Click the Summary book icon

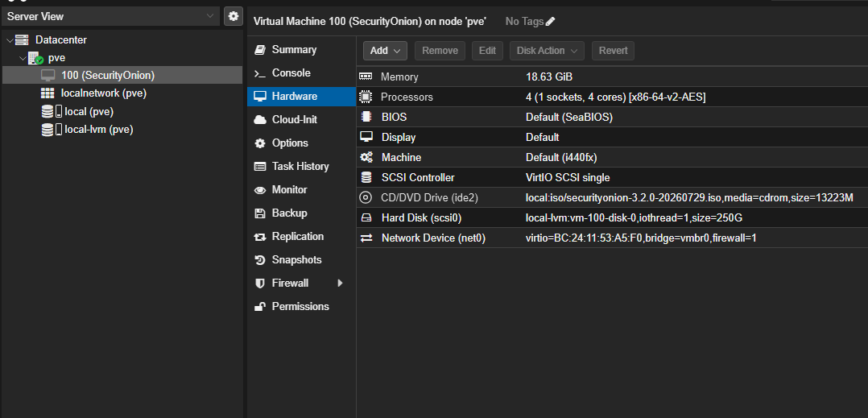259,50
